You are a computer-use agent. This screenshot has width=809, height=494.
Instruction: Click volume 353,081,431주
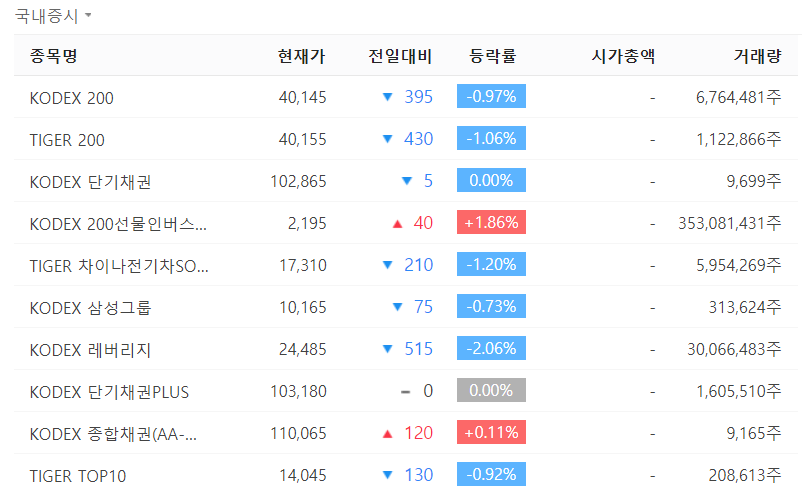(x=730, y=223)
